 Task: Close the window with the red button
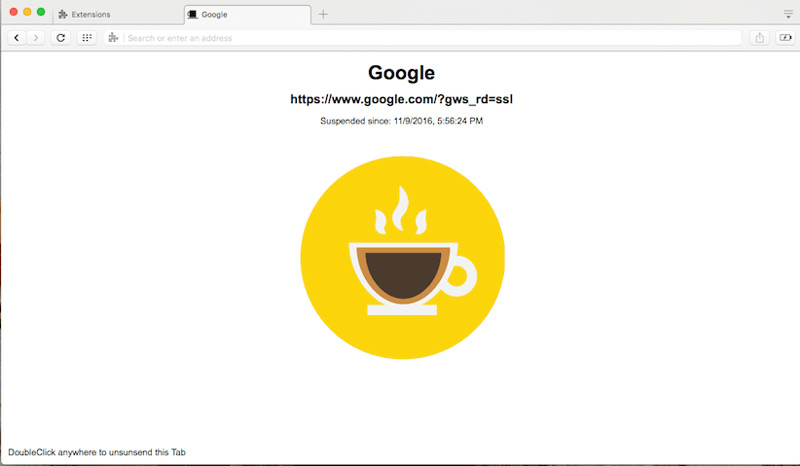14,12
